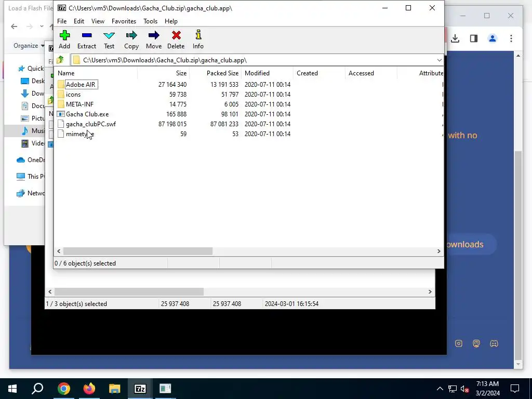Viewport: 532px width, 399px height.
Task: Show hidden system tray icons
Action: pos(440,389)
